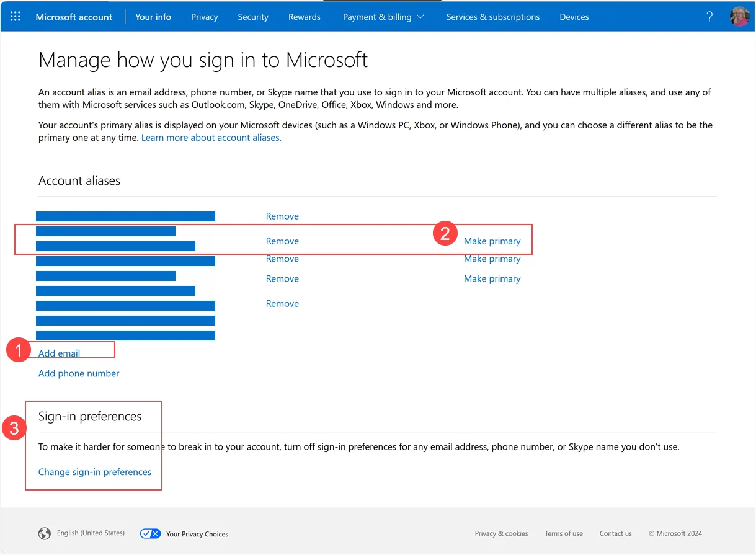
Task: Open Change sign-in preferences link
Action: tap(95, 472)
